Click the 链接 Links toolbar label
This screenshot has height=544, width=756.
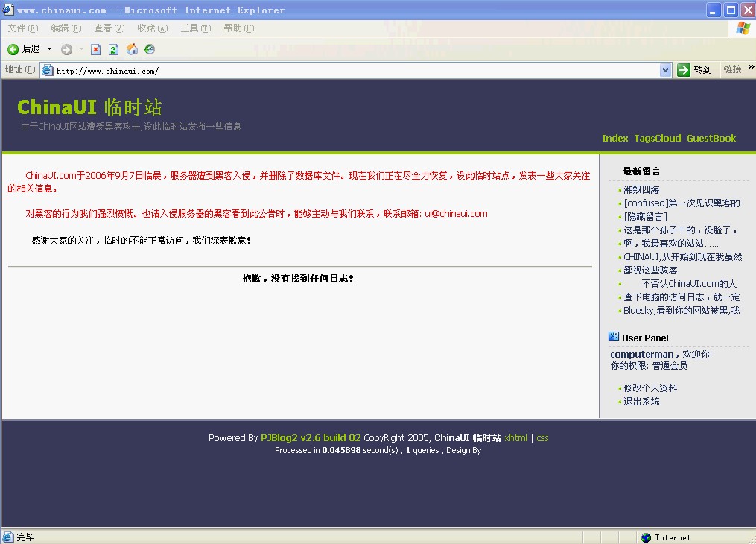coord(732,69)
